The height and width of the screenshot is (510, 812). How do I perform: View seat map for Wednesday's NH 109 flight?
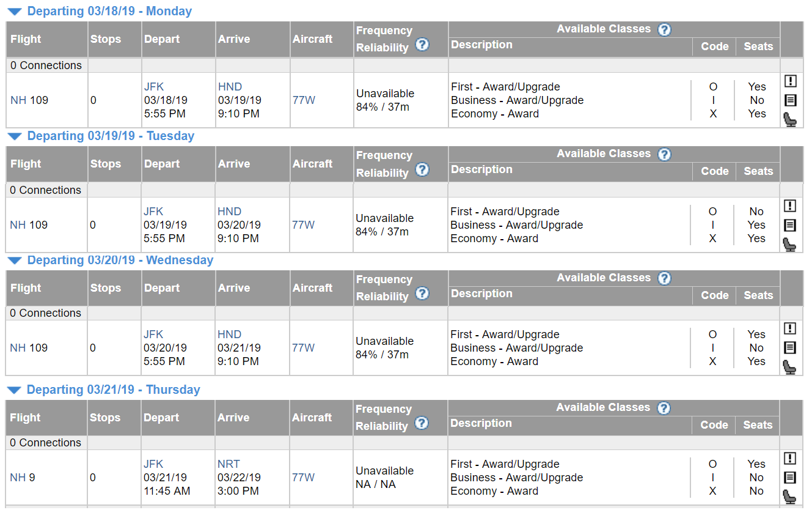click(790, 367)
